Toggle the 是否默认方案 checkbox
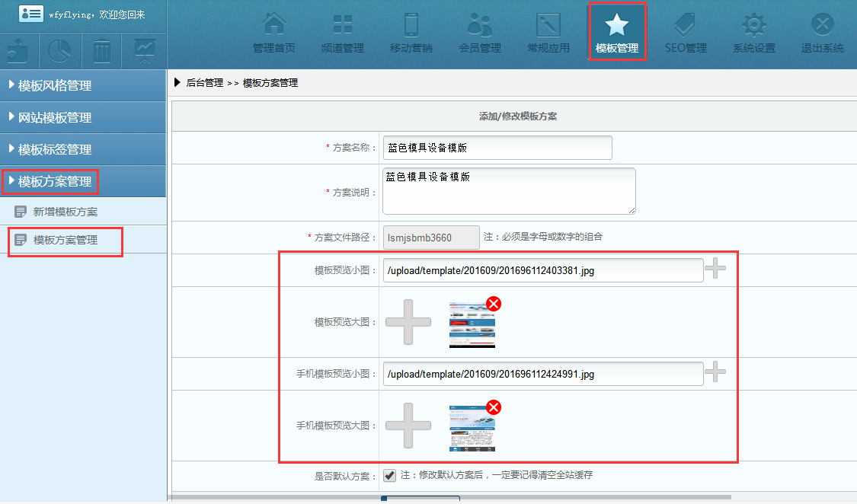Screen dimensions: 857x504 point(389,475)
